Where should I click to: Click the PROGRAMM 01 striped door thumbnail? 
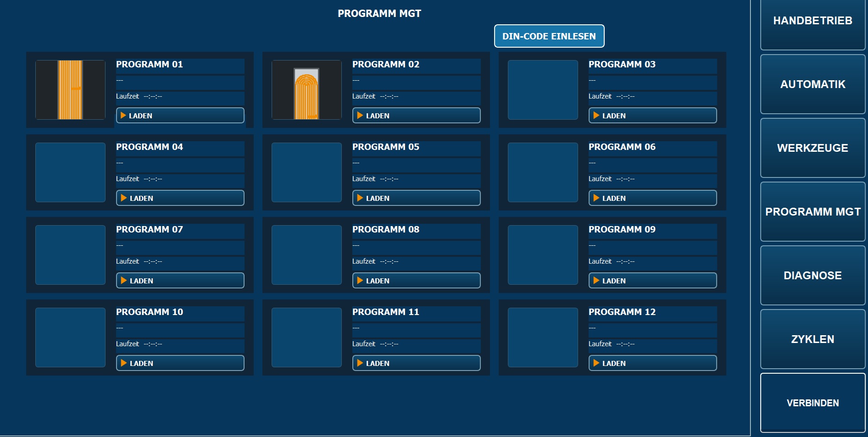pyautogui.click(x=70, y=90)
